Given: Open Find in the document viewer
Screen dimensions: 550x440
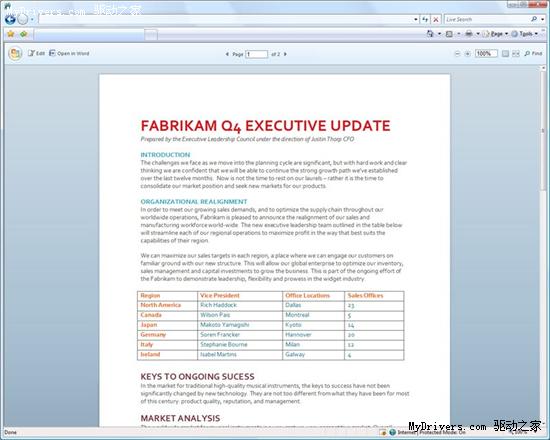Looking at the screenshot, I should click(x=533, y=53).
